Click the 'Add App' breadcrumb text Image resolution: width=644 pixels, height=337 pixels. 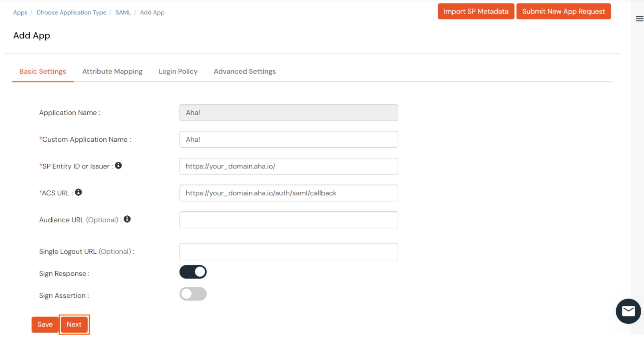pyautogui.click(x=152, y=12)
